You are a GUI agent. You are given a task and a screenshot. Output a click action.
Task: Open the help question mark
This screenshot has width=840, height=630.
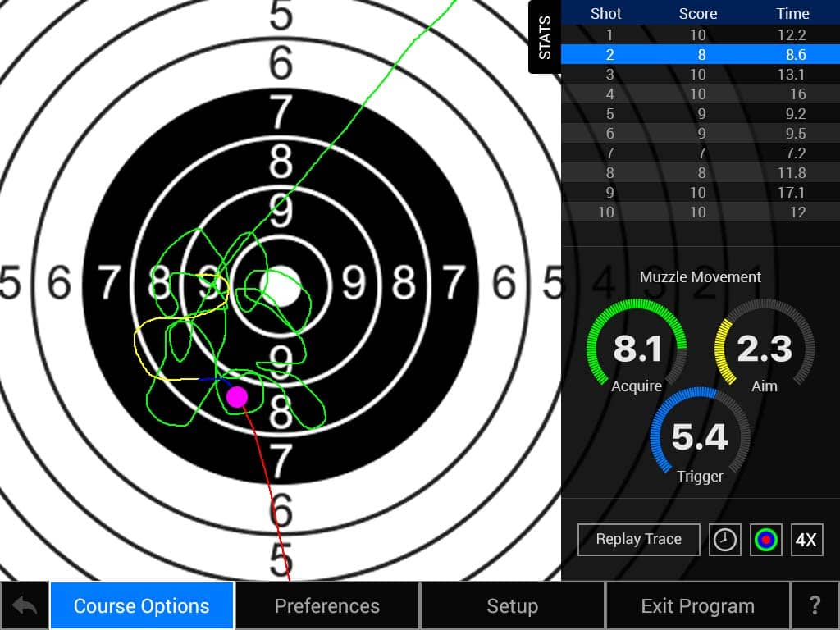click(815, 606)
